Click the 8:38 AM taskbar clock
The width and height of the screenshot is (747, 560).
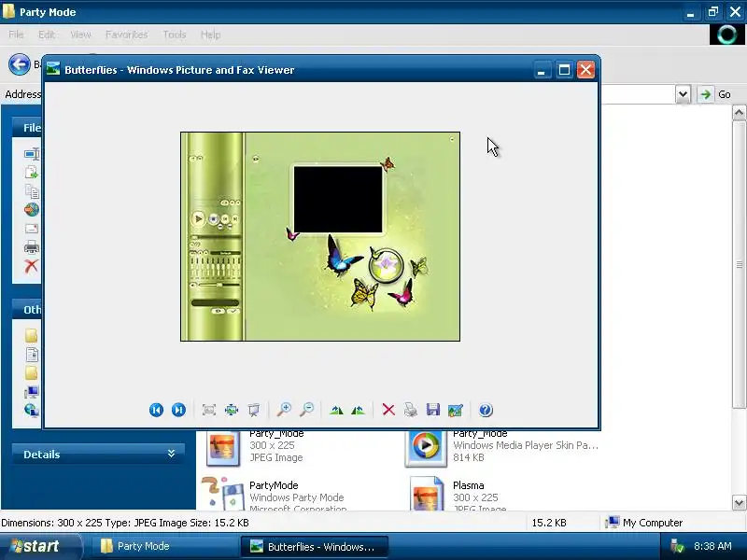click(x=712, y=546)
